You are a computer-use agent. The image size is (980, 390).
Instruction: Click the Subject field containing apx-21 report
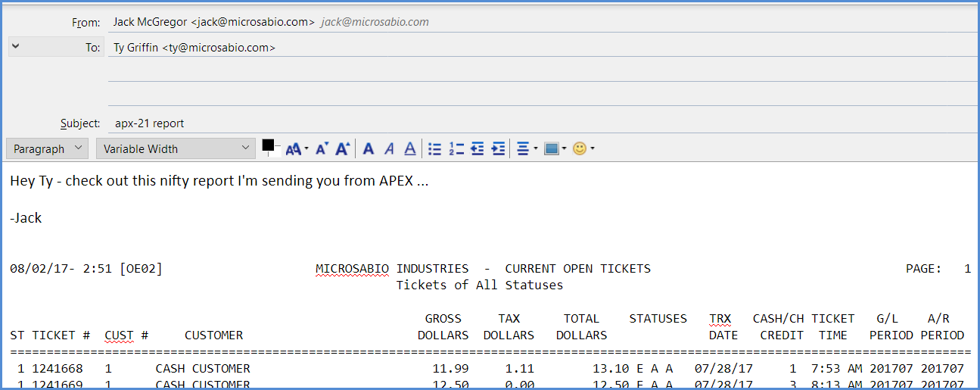[530, 123]
